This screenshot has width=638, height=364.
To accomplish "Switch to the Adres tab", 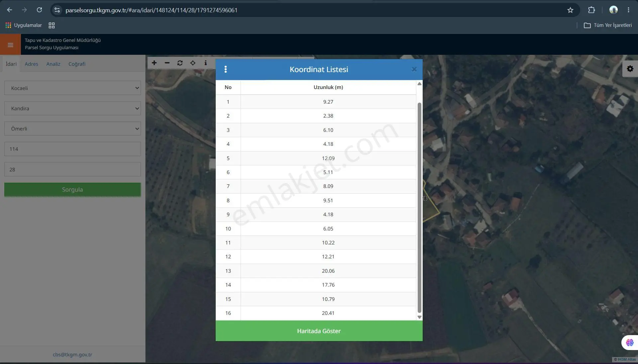I will click(x=32, y=64).
